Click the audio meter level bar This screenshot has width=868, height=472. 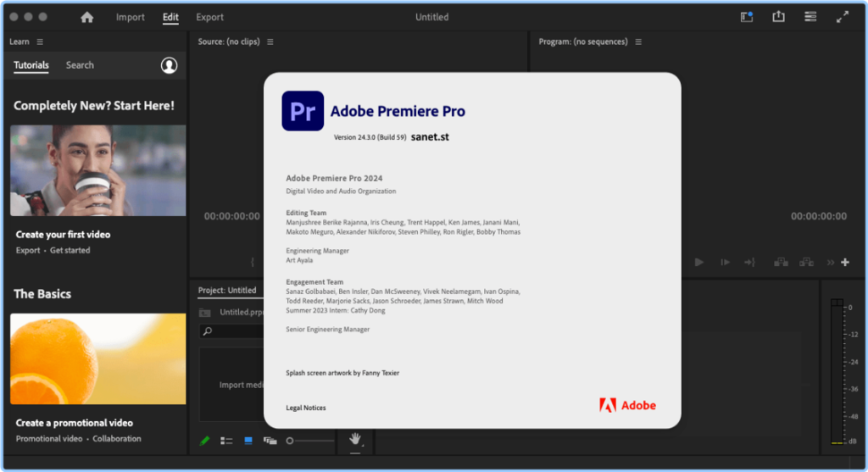click(x=837, y=372)
